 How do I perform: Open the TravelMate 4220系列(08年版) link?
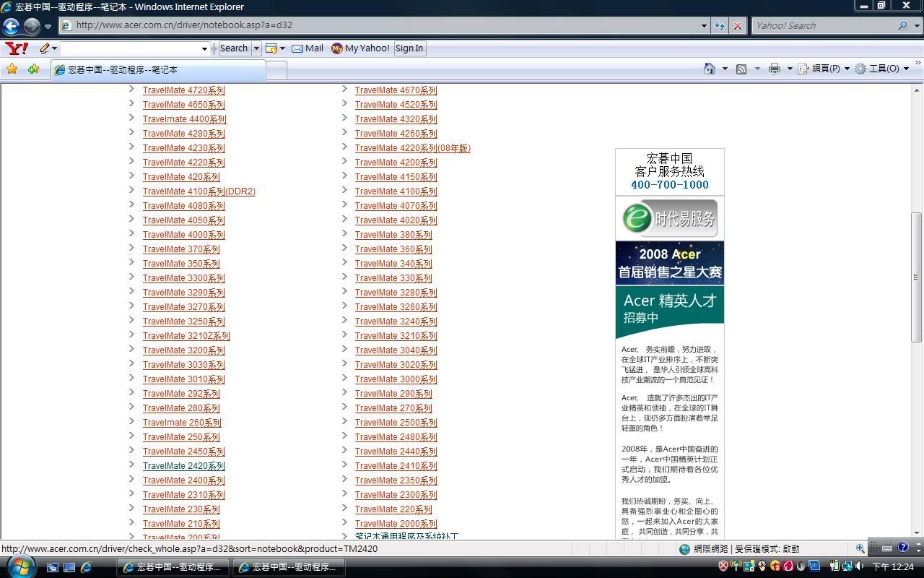[413, 148]
